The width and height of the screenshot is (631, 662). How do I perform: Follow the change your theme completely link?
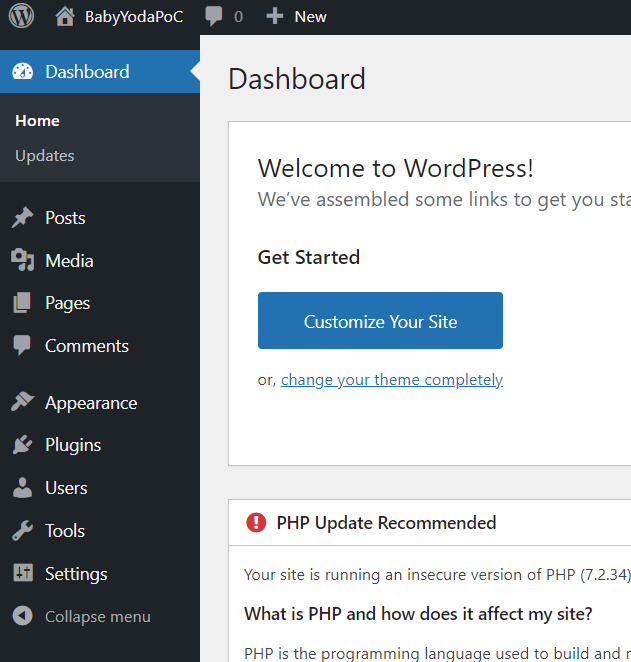(392, 380)
